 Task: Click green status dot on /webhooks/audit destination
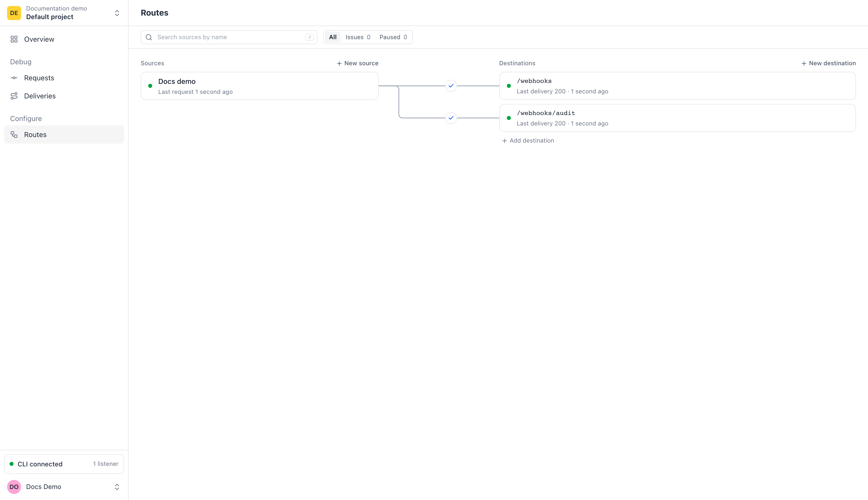[x=509, y=118]
